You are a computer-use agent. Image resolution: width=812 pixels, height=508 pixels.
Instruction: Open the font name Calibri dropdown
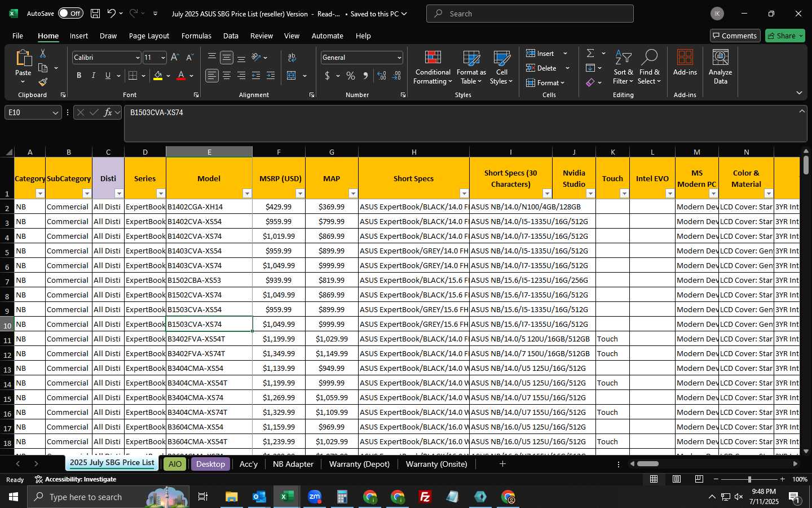[x=137, y=58]
